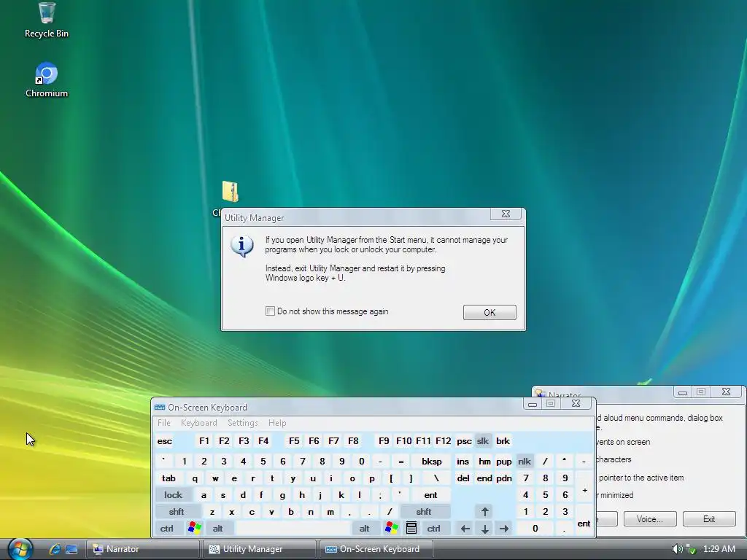The image size is (747, 560).
Task: Click the letter m key
Action: (x=330, y=511)
